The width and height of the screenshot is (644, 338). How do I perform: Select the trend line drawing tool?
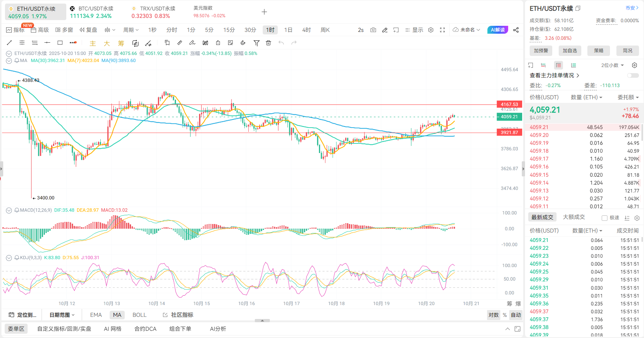(9, 43)
